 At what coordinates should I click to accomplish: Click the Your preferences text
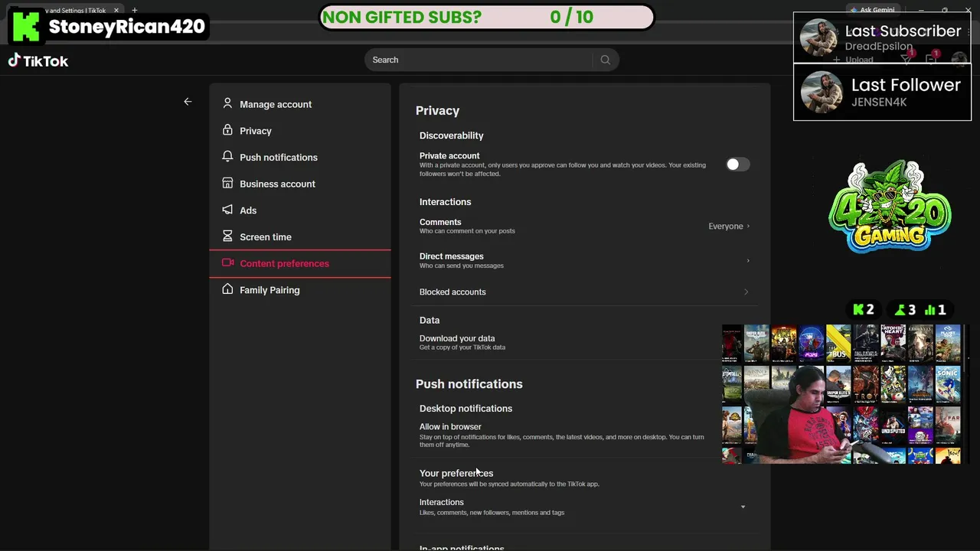point(456,473)
